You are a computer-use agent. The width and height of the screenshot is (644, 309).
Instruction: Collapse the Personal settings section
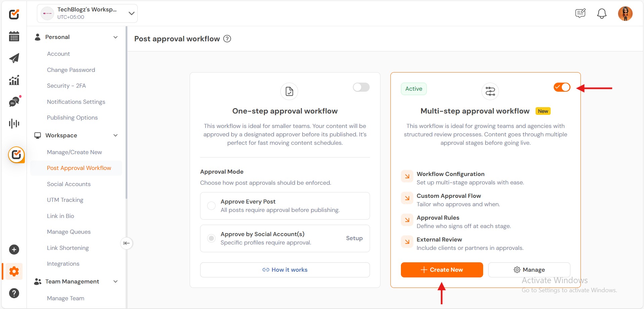(116, 37)
